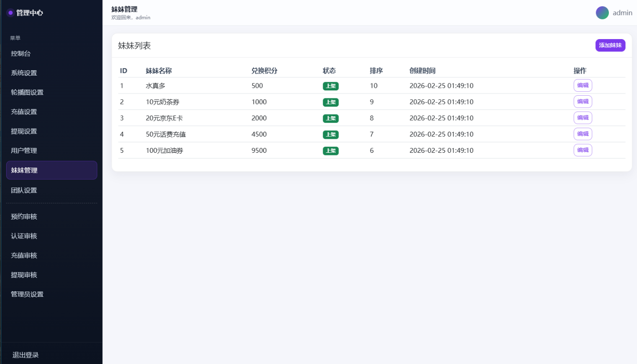Click creation time in 水真多 row
Screen dimensions: 637x364
(441, 86)
